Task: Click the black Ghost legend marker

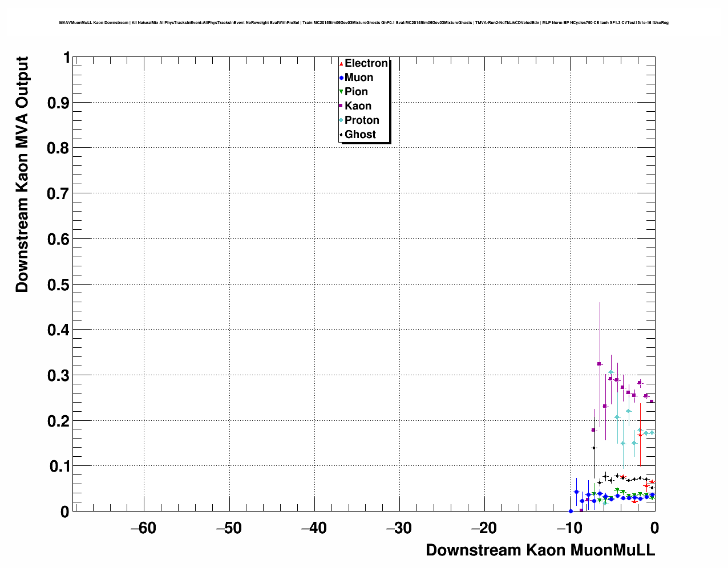Action: tap(341, 135)
